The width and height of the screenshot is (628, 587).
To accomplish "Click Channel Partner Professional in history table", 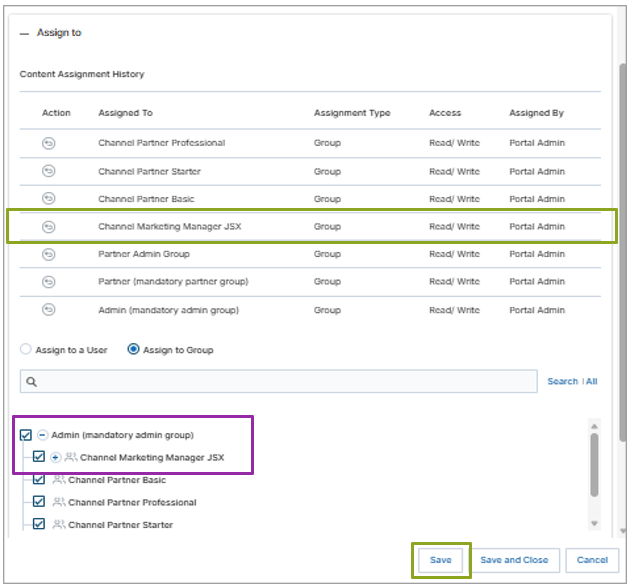I will 162,143.
